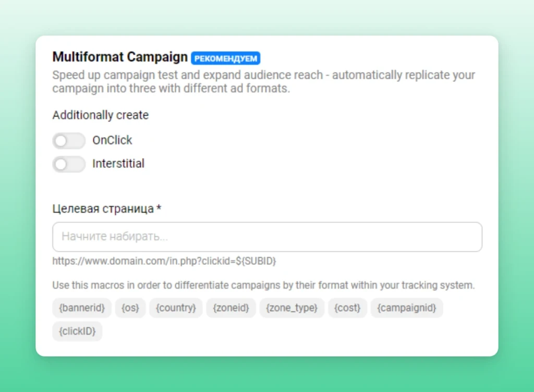This screenshot has height=392, width=534.
Task: Select the {clickID} macro tag
Action: [77, 331]
